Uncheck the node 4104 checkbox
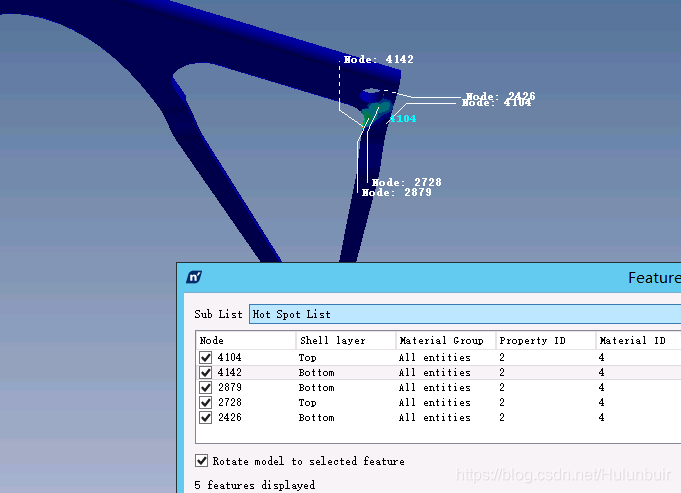Screen dimensions: 681x493 click(x=205, y=357)
